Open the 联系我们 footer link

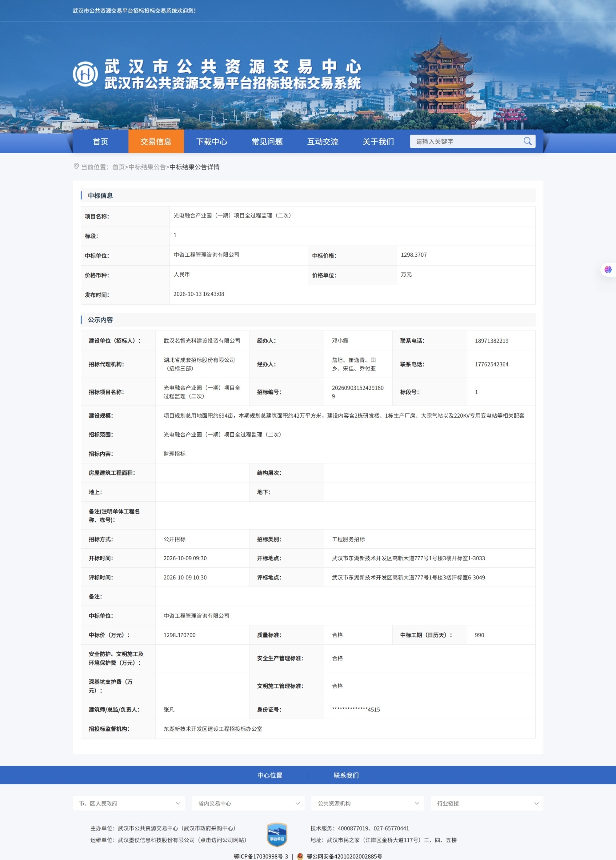346,775
